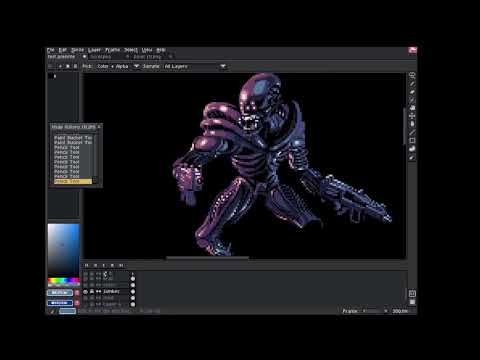This screenshot has width=480, height=360.
Task: Select the black palette swatch
Action: tap(51, 76)
